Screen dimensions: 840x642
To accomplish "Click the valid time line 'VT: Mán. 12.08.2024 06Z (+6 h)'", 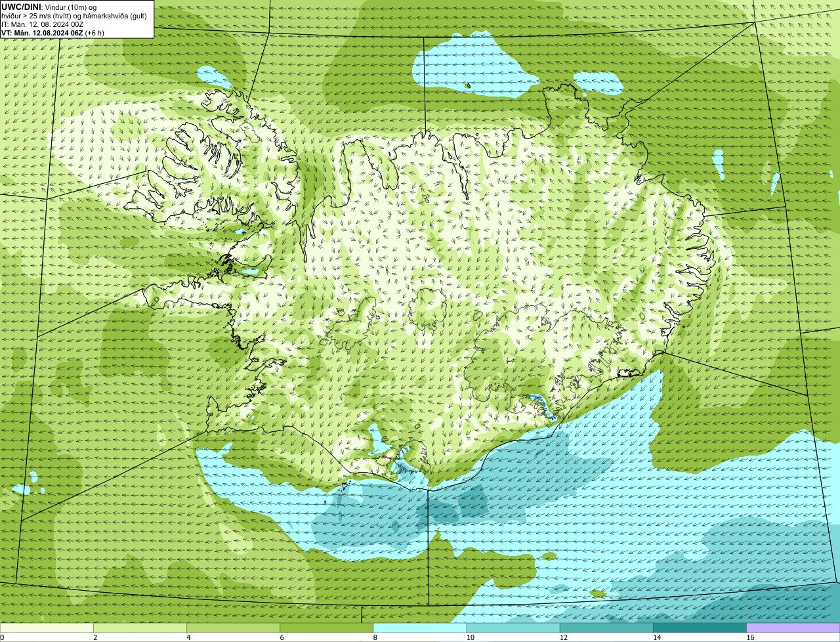I will (x=52, y=33).
